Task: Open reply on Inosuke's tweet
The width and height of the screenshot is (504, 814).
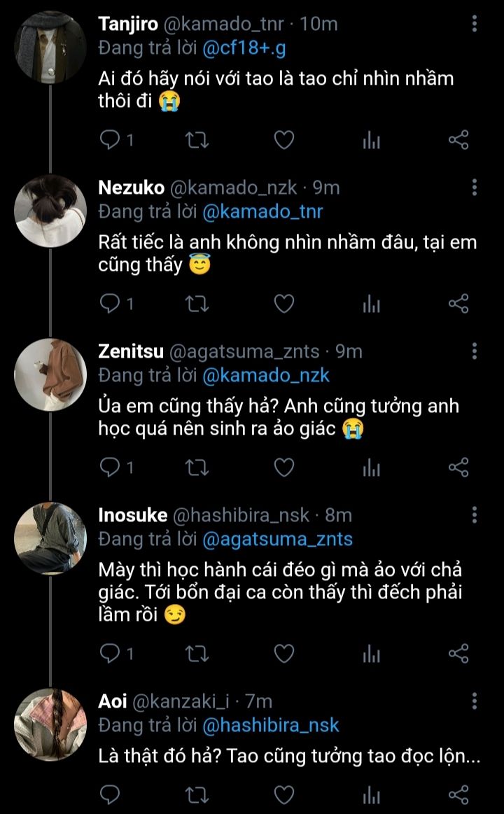Action: [111, 654]
